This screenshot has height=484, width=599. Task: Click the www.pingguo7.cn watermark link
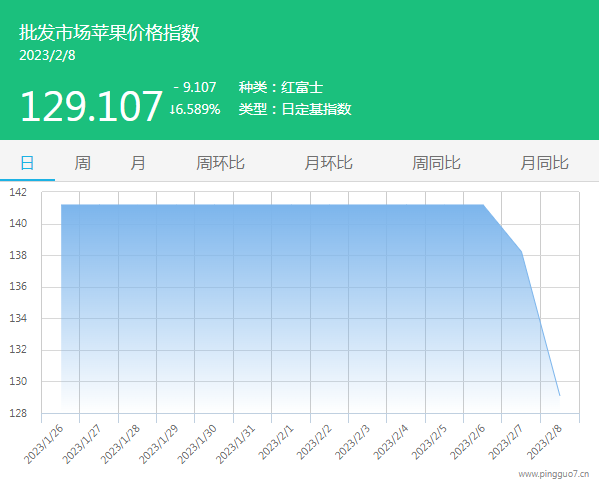click(x=554, y=474)
